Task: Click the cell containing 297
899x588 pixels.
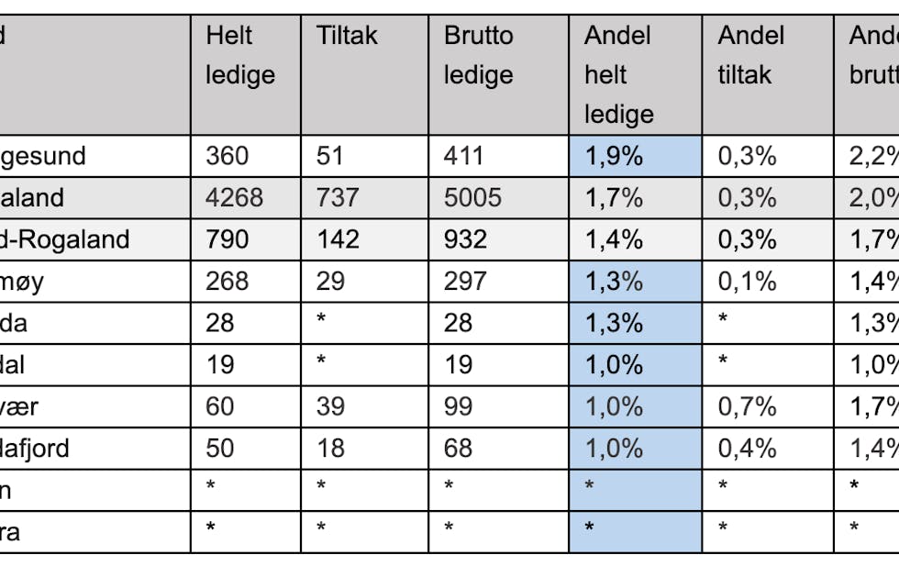Action: pyautogui.click(x=465, y=282)
